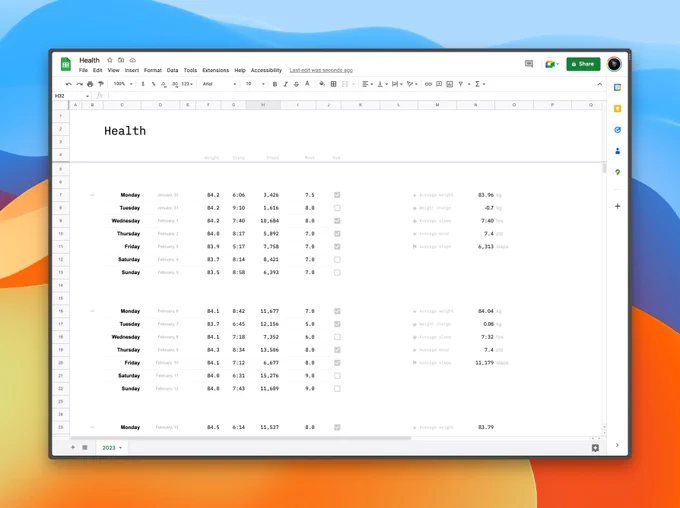Open the functions sigma dropdown
The width and height of the screenshot is (680, 508).
(480, 84)
